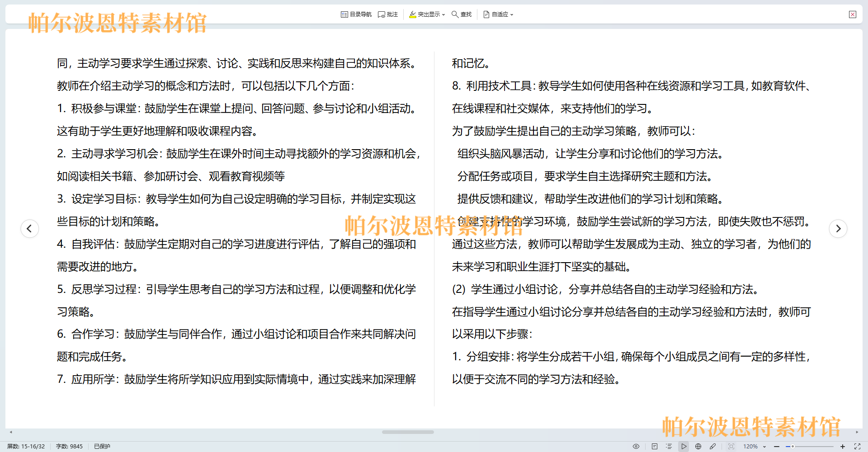Click the line 组织头脑风暴活动
This screenshot has height=452, width=868.
pos(590,154)
